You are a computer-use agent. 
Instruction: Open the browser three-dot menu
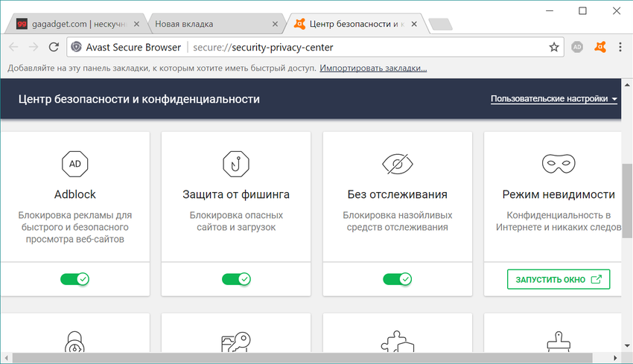pos(620,47)
